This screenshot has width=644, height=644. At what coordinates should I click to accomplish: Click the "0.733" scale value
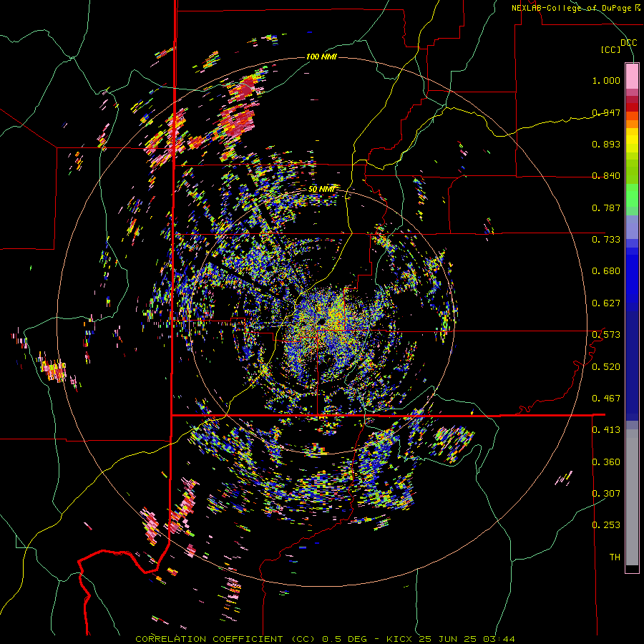pos(606,240)
